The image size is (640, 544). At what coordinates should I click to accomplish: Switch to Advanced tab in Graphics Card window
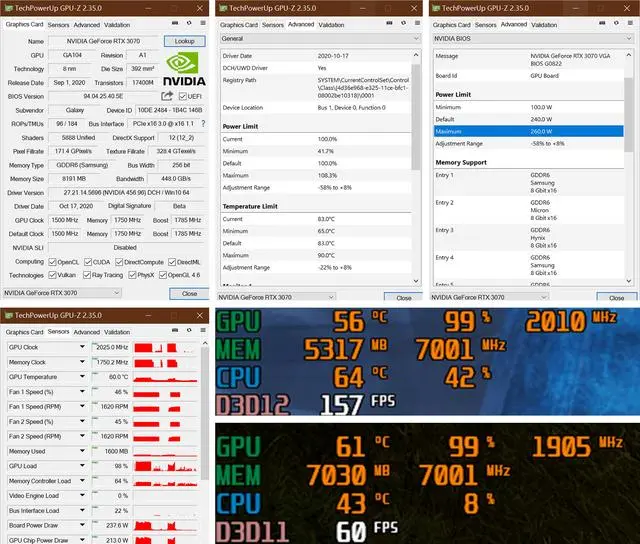point(87,25)
